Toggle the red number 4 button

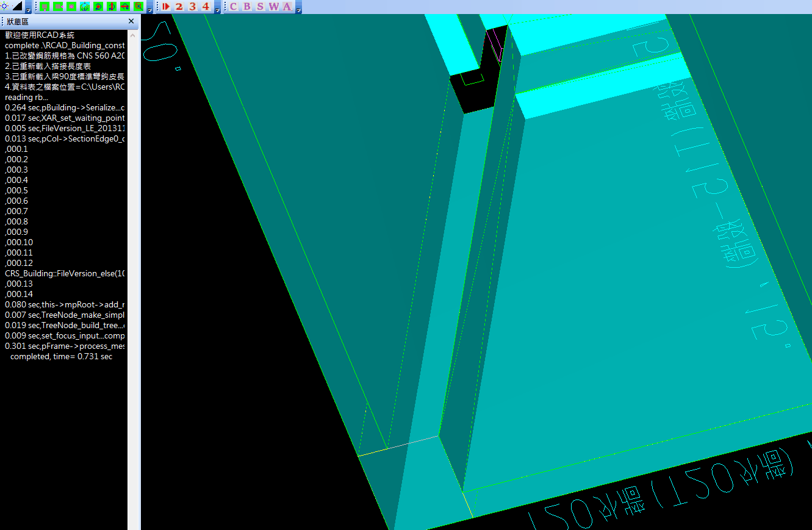(206, 6)
